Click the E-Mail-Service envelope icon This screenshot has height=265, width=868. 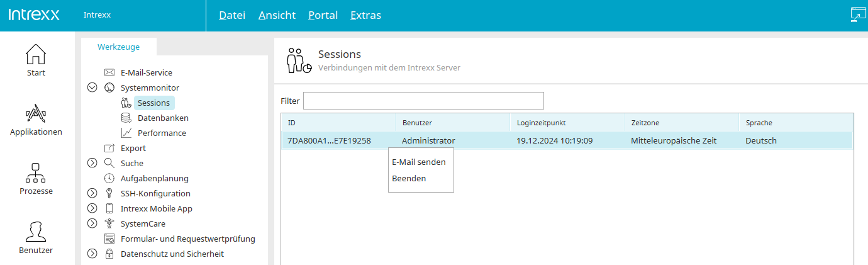tap(109, 73)
